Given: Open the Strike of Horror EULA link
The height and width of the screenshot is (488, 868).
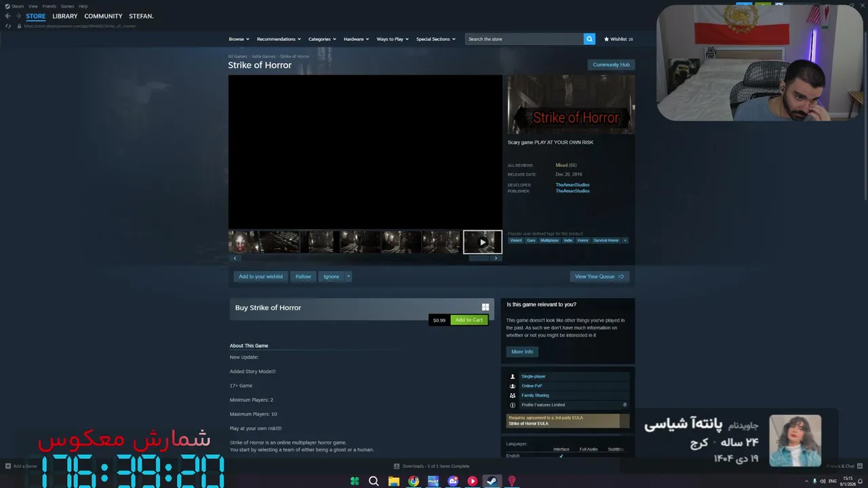Looking at the screenshot, I should pos(528,424).
